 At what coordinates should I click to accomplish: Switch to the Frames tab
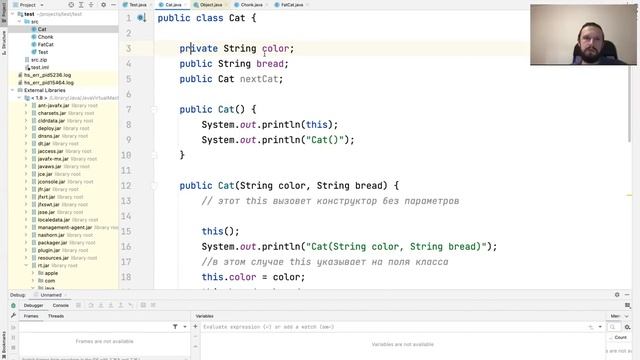tap(31, 316)
